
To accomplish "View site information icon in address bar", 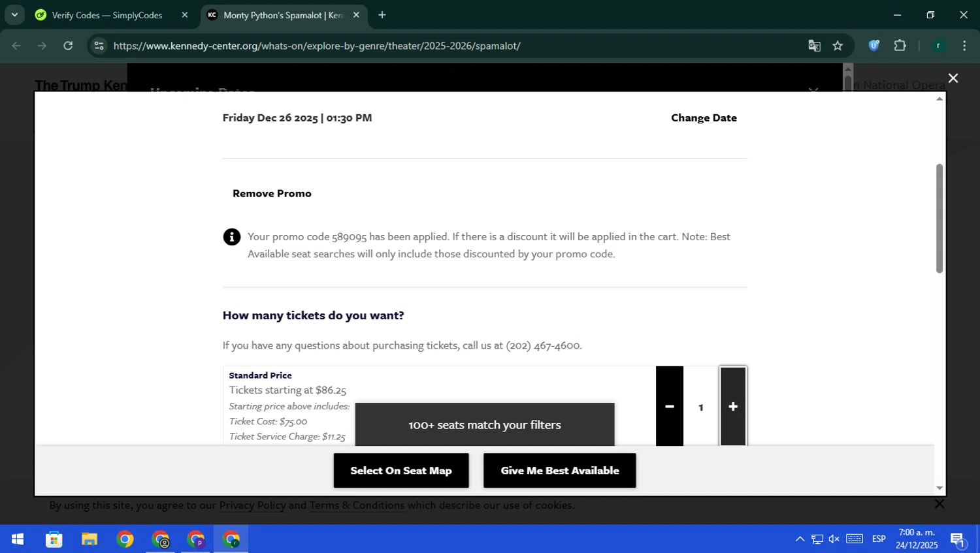I will [99, 46].
